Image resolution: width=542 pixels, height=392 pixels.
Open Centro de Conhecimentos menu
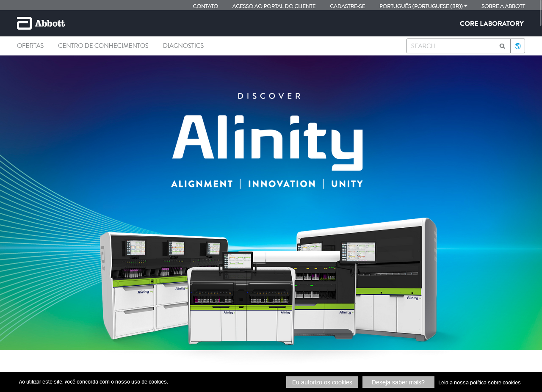[103, 46]
